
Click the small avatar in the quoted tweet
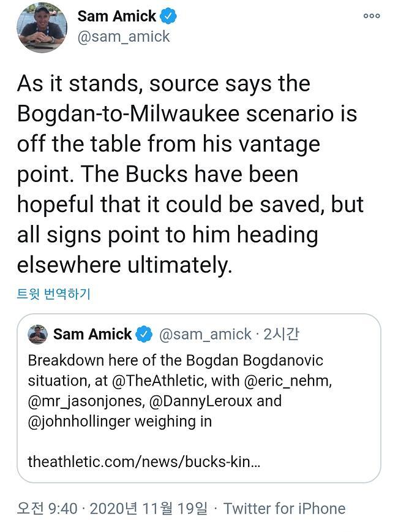[x=38, y=334]
